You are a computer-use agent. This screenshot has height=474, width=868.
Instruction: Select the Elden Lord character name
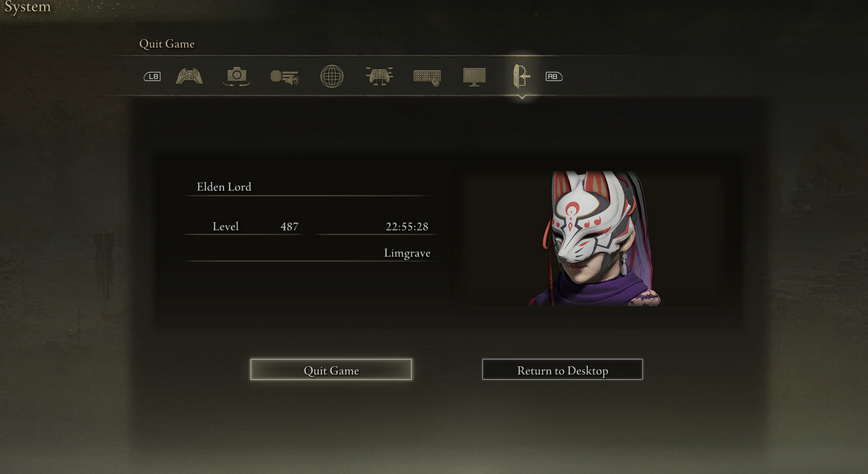point(224,187)
